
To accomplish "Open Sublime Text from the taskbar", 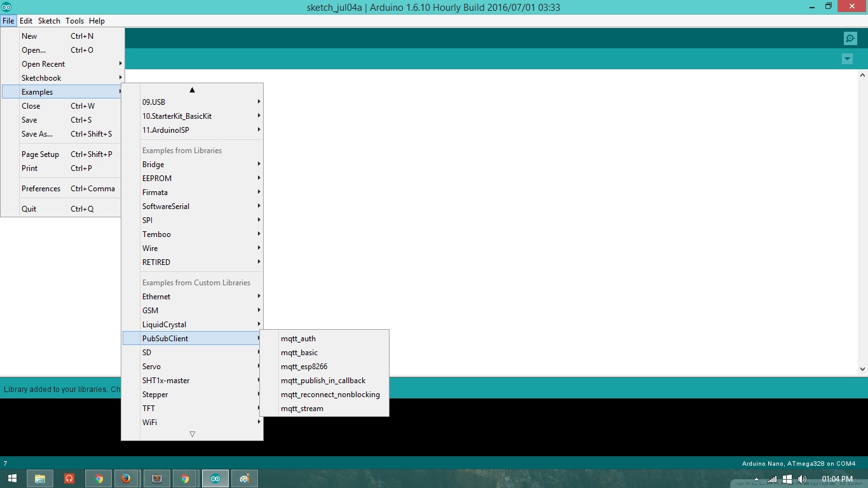I will [x=157, y=478].
